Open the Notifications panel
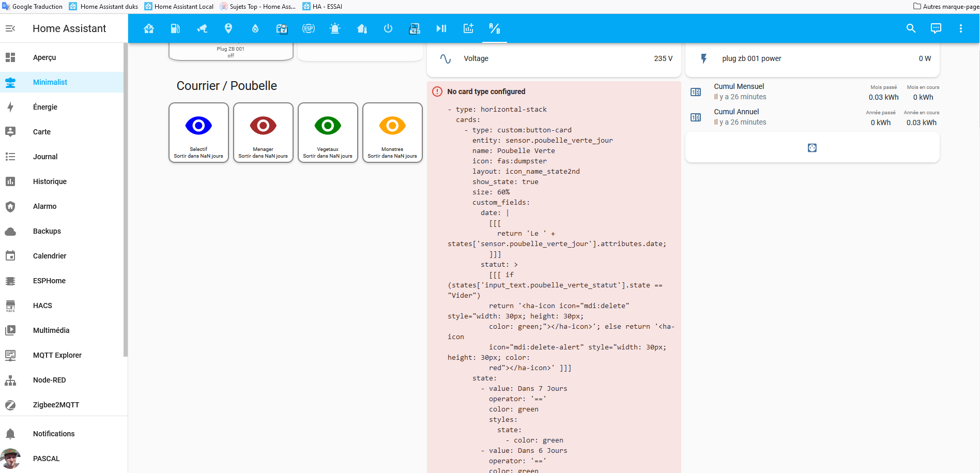This screenshot has width=980, height=473. click(x=54, y=434)
